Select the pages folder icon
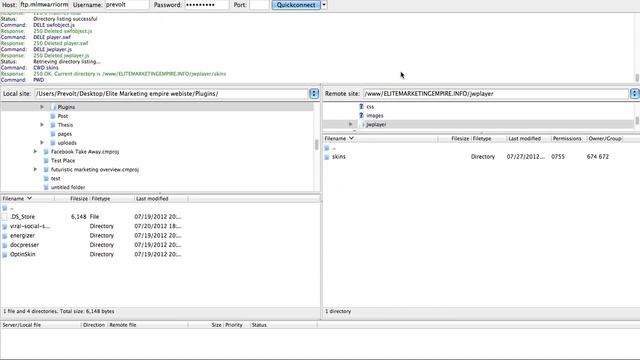640x360 pixels. 53,134
